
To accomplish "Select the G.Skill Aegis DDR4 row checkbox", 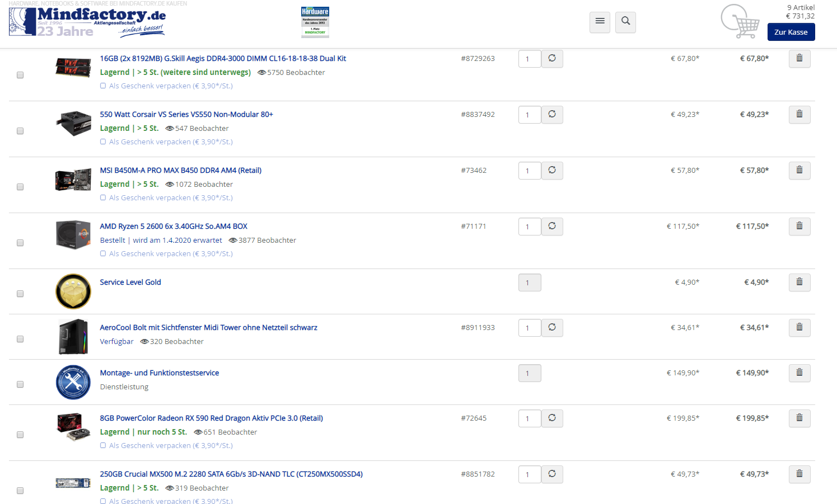I will 20,75.
